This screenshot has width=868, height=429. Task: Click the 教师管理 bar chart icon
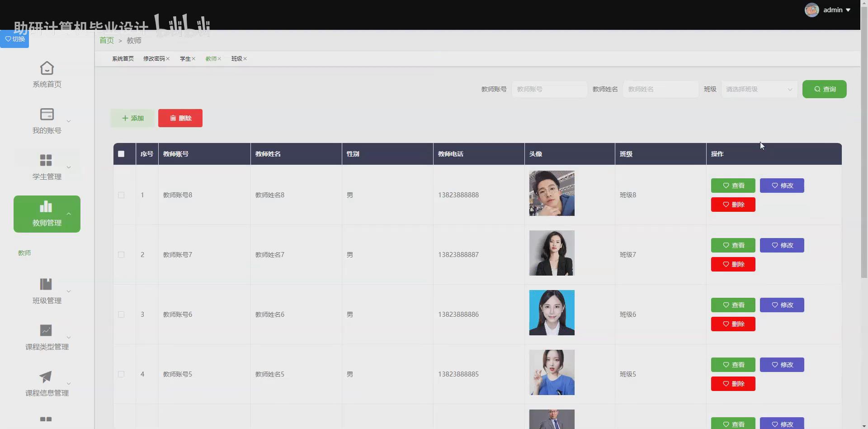(46, 206)
